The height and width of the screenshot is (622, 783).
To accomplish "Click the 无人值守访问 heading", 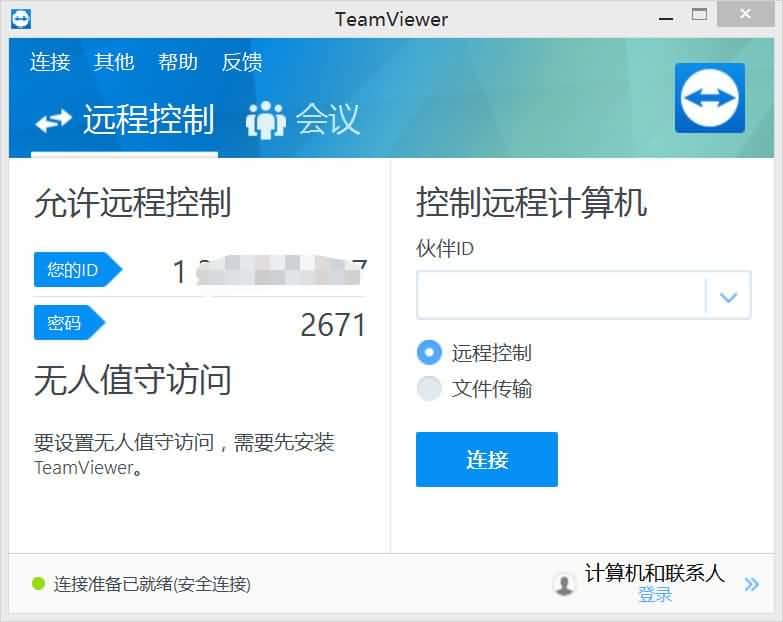I will 133,380.
